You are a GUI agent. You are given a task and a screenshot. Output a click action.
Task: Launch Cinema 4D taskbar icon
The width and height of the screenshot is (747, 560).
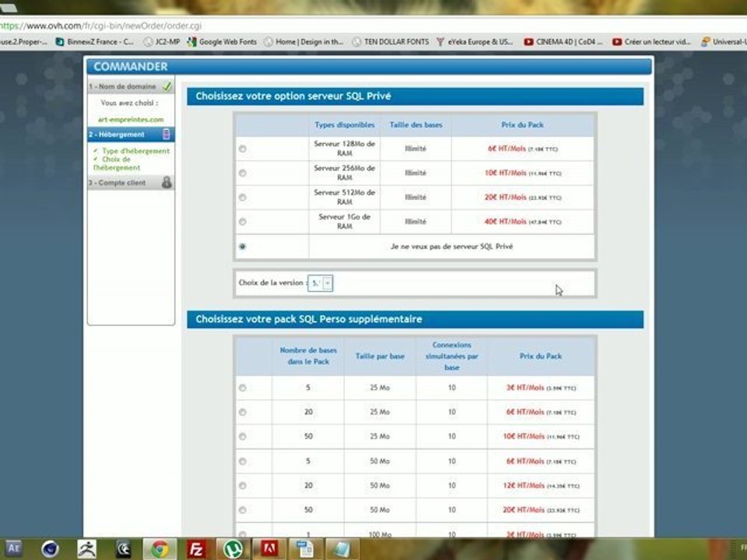pos(50,549)
